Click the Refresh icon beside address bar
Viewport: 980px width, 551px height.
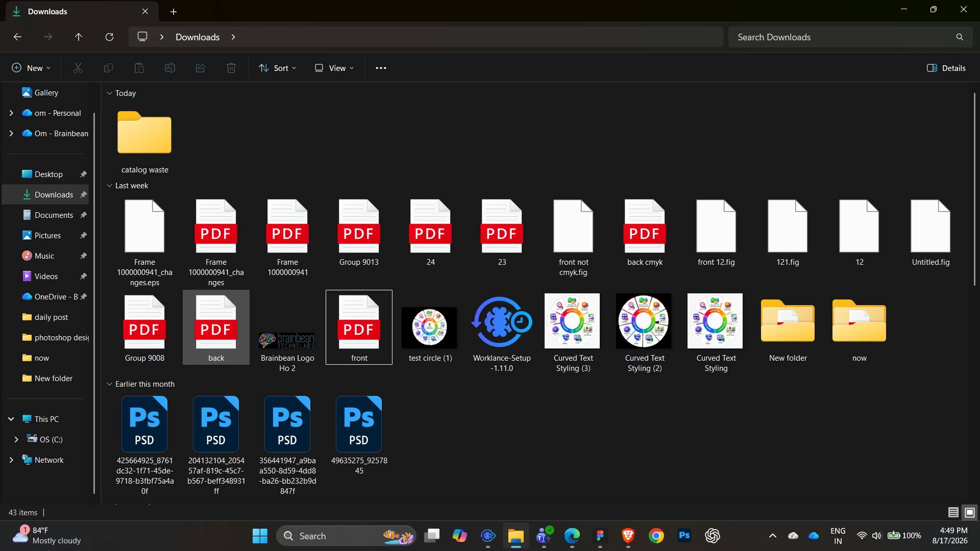(109, 37)
